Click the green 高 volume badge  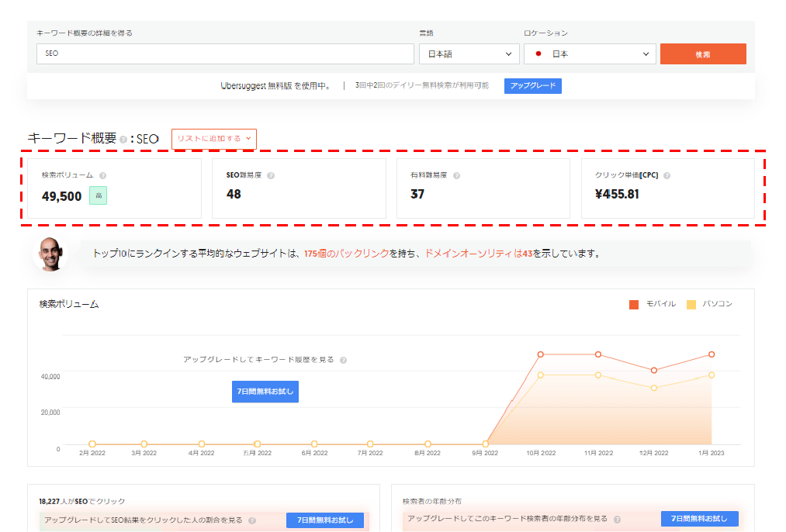tap(99, 195)
